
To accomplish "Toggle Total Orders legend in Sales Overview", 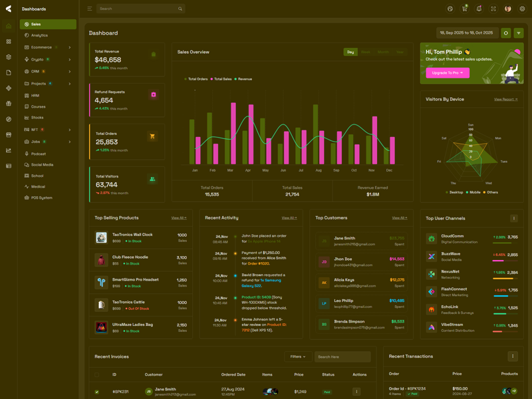I will [x=196, y=79].
